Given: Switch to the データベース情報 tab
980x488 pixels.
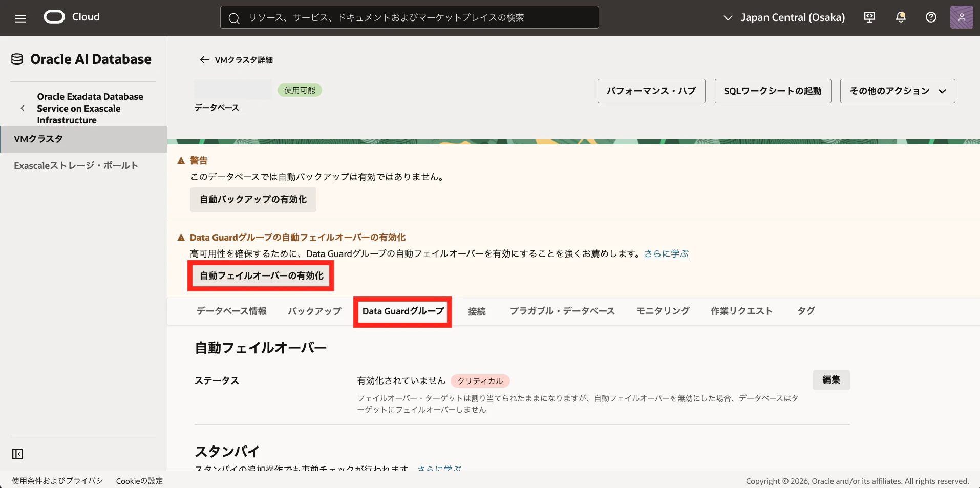Looking at the screenshot, I should 231,311.
